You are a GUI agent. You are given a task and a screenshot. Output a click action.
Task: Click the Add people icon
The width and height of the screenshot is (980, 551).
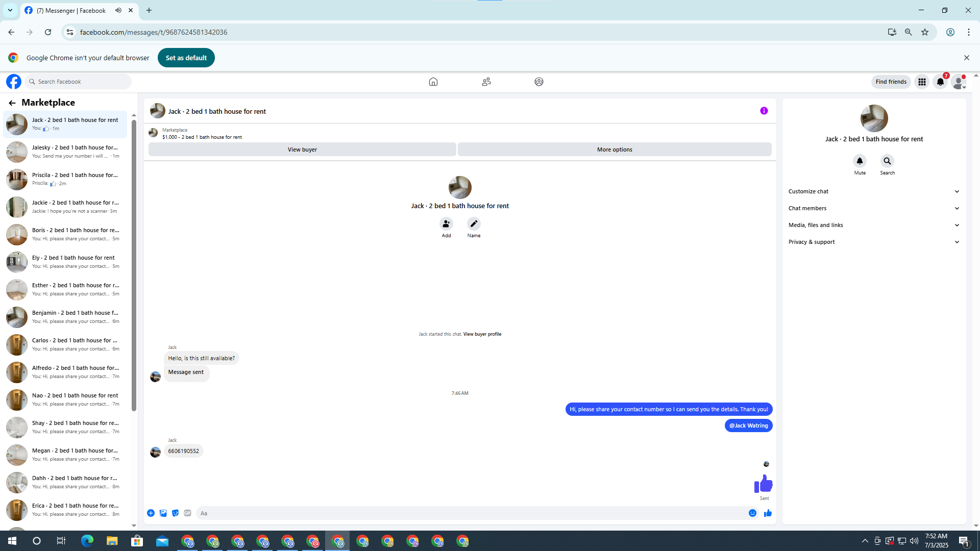coord(446,224)
